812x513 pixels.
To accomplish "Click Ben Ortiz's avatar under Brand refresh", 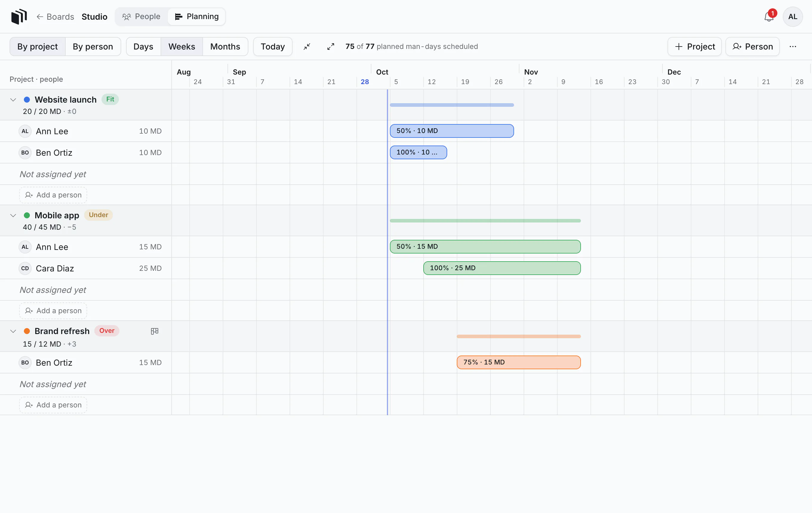I will coord(25,363).
